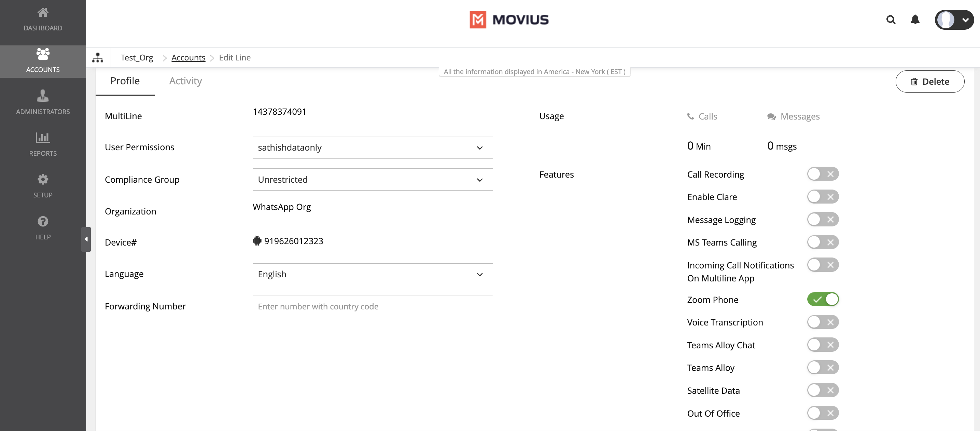Open the Language dropdown
980x431 pixels.
click(x=372, y=274)
